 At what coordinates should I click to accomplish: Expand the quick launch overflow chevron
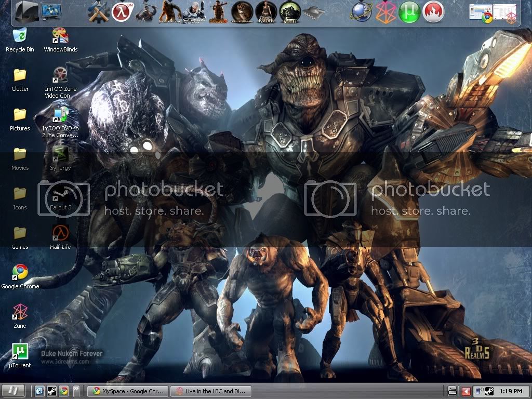point(76,391)
